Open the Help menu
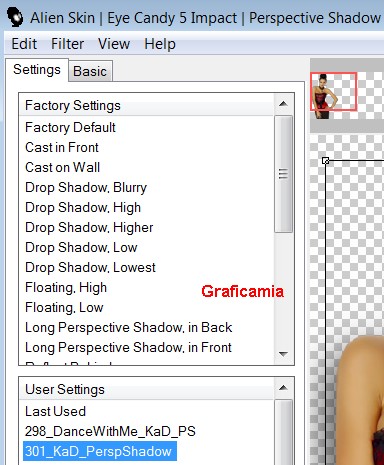Viewport: 384px width, 465px height. [160, 44]
